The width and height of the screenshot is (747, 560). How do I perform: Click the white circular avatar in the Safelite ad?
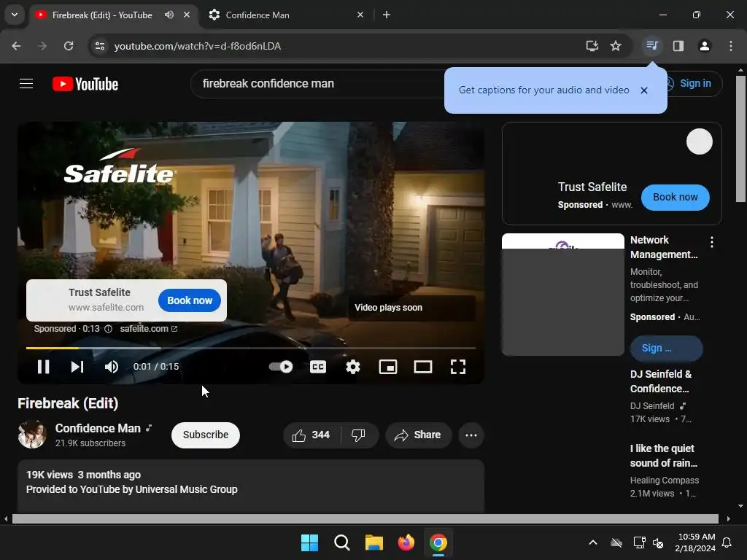click(699, 141)
